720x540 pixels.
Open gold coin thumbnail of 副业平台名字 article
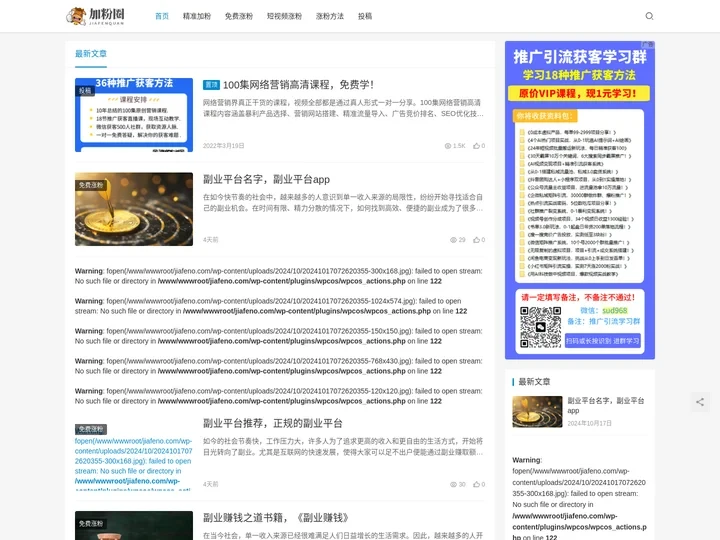134,209
